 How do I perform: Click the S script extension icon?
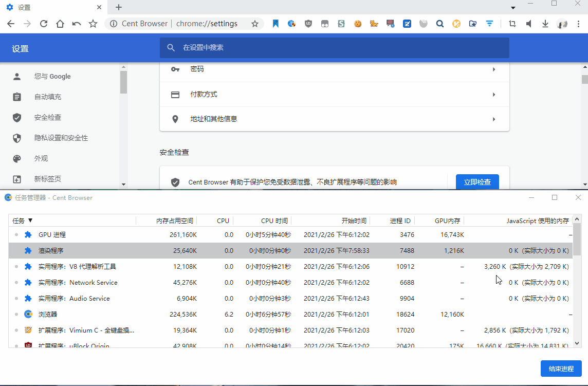(341, 24)
